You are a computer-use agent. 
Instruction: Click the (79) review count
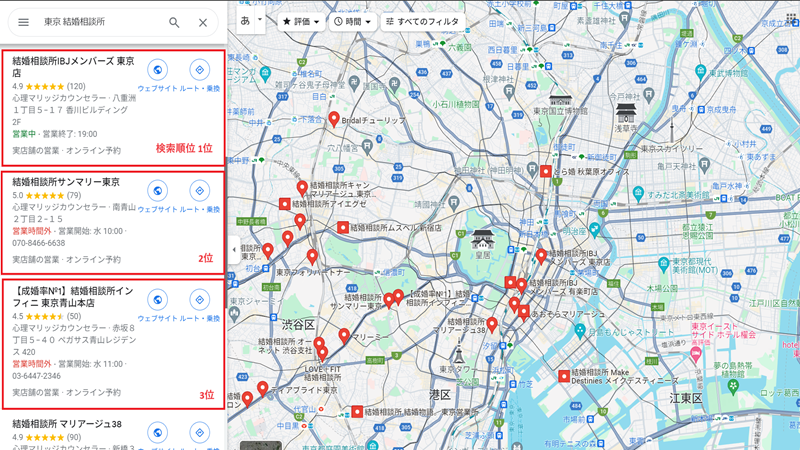[74, 195]
